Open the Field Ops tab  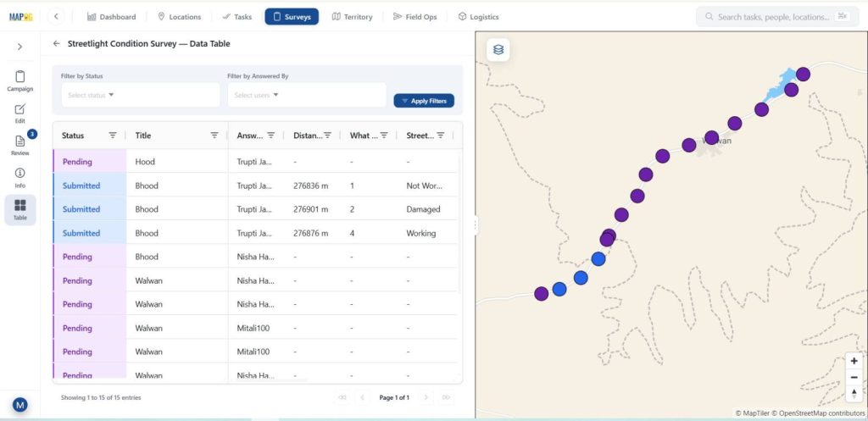click(x=415, y=17)
